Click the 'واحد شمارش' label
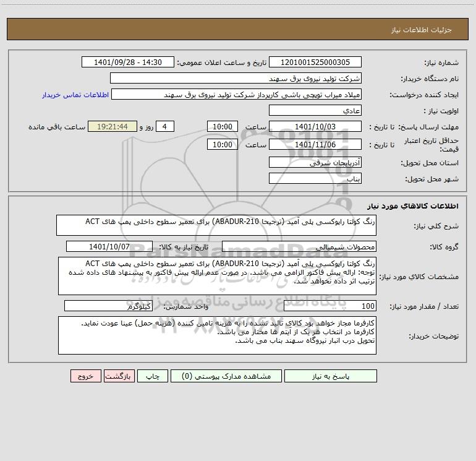 [x=186, y=307]
